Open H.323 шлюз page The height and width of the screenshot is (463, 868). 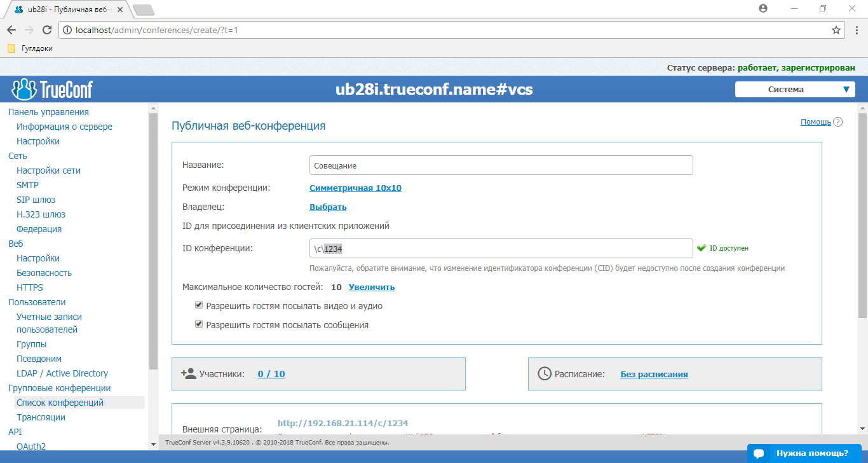(x=41, y=214)
